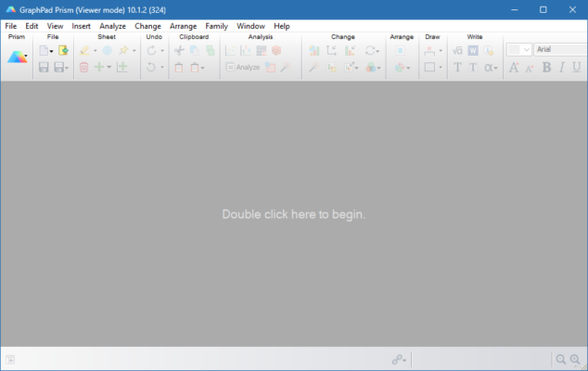The width and height of the screenshot is (588, 371).
Task: Click the 'Double click here to begin.' text
Action: coord(294,214)
